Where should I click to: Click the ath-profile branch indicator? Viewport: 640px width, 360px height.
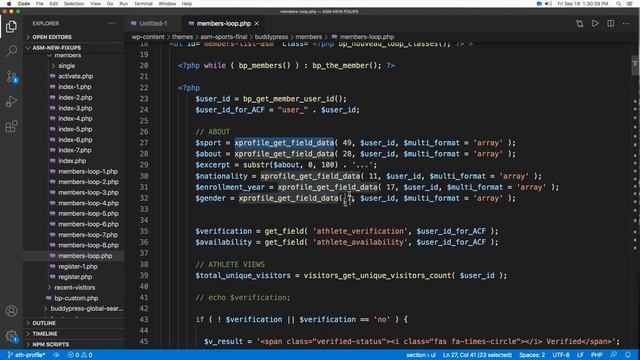(27, 355)
